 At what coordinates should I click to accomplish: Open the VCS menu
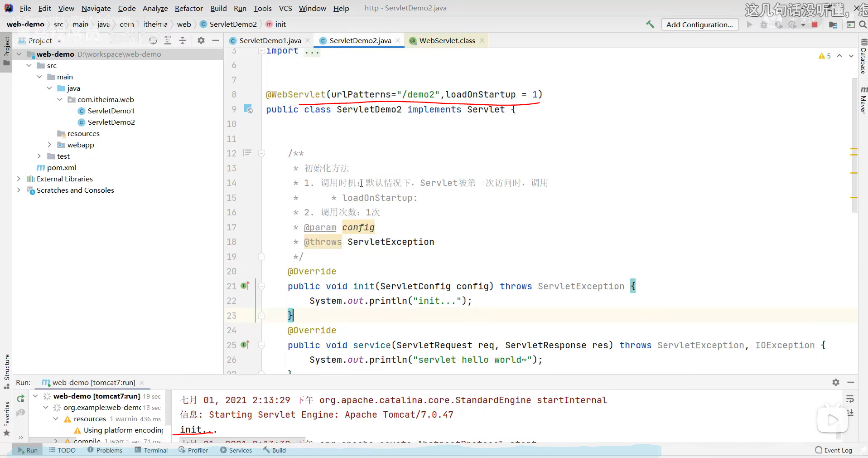pos(285,8)
